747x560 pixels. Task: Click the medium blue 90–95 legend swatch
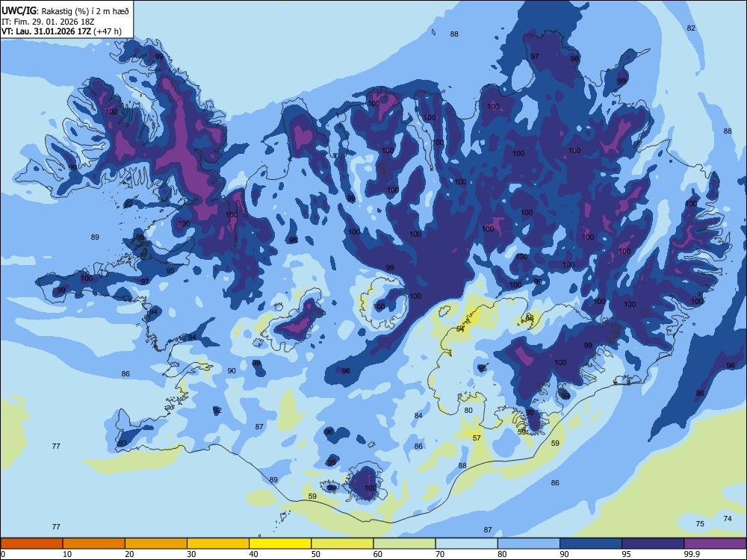click(x=591, y=544)
